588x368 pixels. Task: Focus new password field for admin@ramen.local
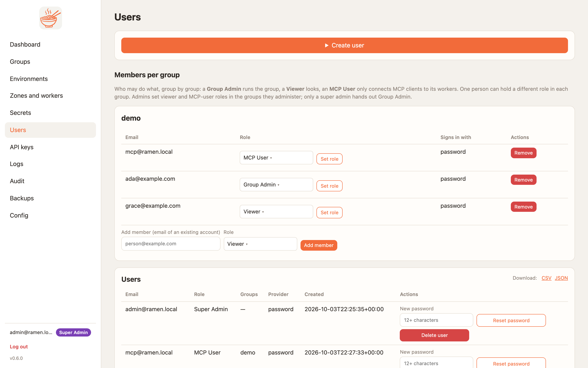[x=436, y=320]
